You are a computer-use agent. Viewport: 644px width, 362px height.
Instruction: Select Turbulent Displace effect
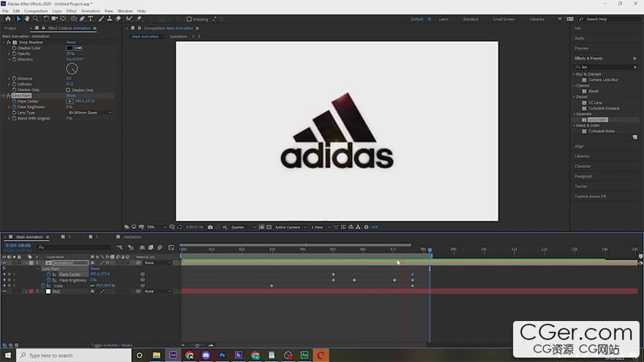pyautogui.click(x=604, y=108)
